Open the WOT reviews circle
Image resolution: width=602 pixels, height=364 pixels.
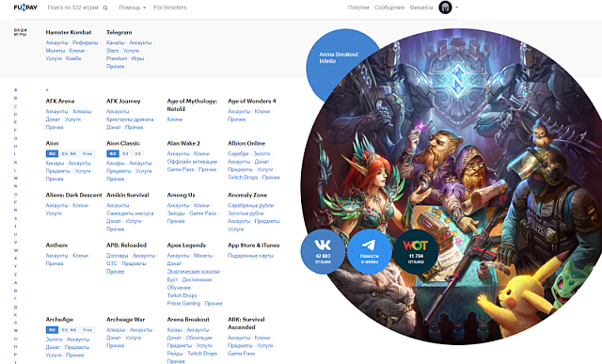tap(416, 251)
